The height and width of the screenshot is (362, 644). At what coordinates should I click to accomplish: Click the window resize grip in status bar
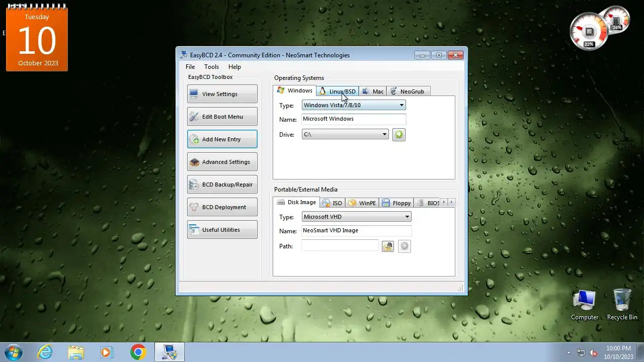pyautogui.click(x=460, y=289)
